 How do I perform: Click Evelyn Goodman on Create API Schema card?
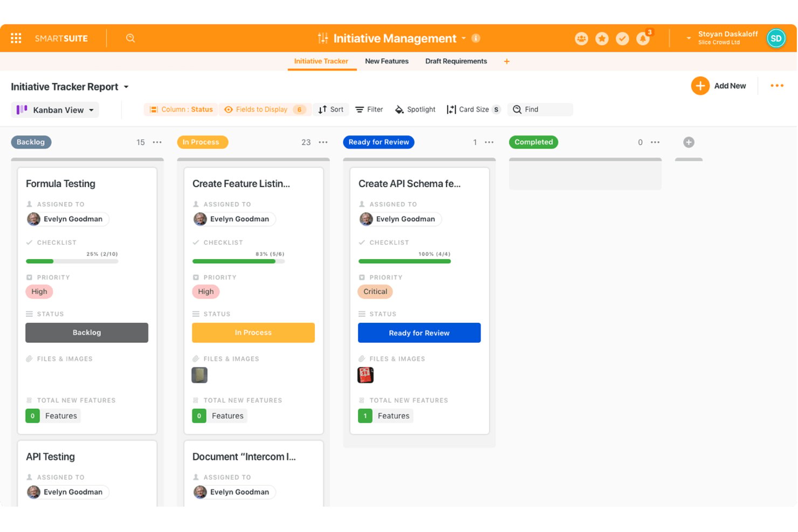pos(400,219)
